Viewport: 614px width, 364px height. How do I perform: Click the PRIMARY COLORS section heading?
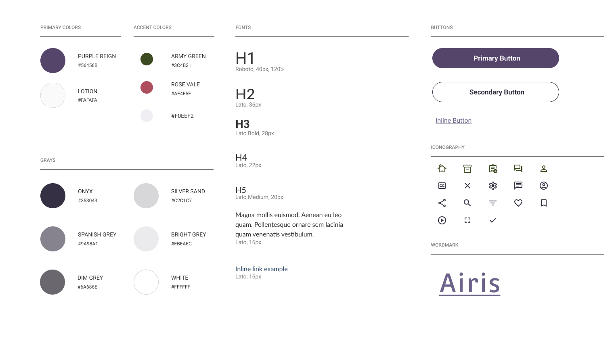(61, 27)
